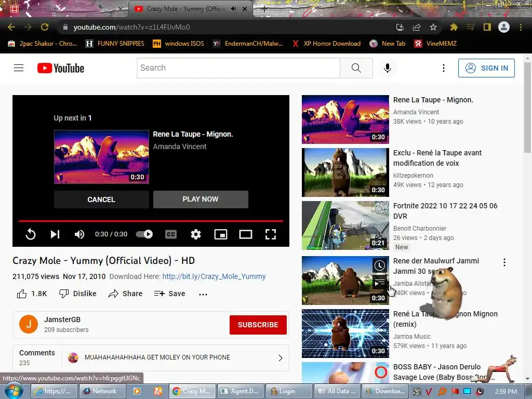The width and height of the screenshot is (532, 399).
Task: Open more actions ellipsis under the video
Action: 203,294
